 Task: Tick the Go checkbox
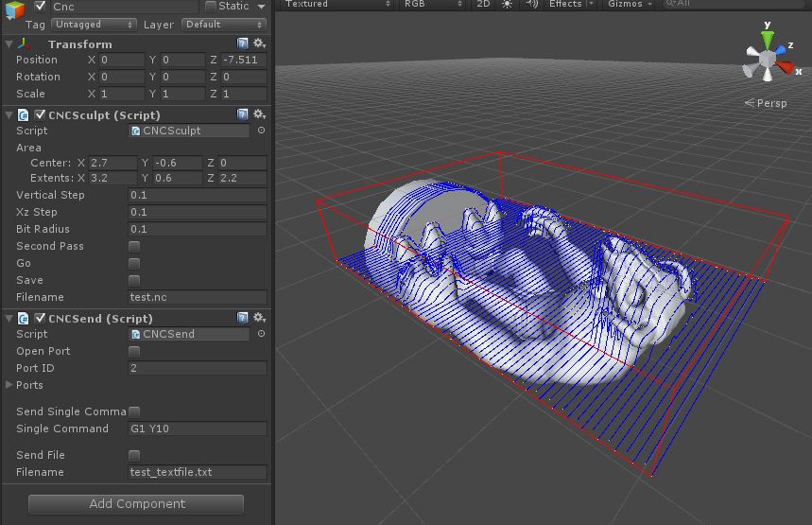(134, 263)
